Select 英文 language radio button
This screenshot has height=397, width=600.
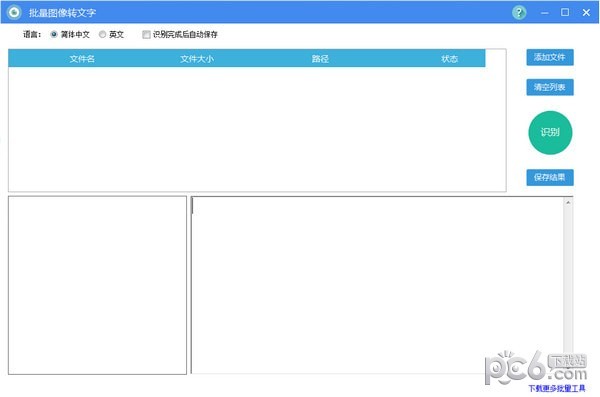click(x=102, y=34)
